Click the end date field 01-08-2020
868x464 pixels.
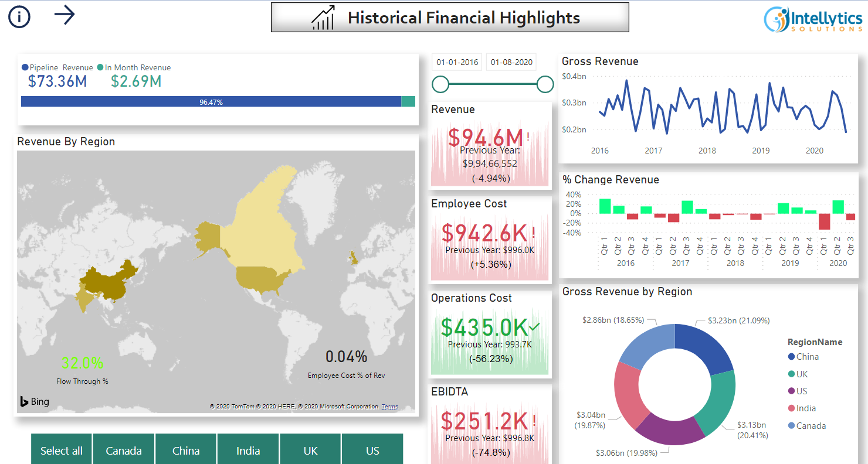[x=511, y=62]
